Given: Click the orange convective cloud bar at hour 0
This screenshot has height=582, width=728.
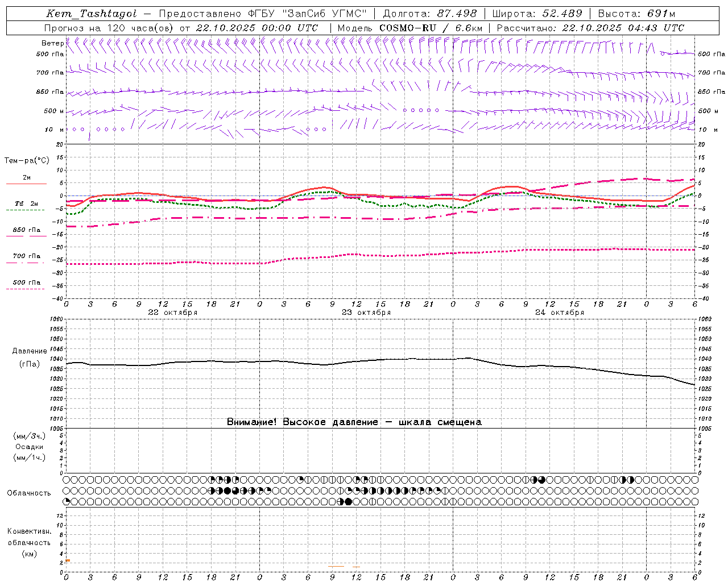Looking at the screenshot, I should pos(68,560).
